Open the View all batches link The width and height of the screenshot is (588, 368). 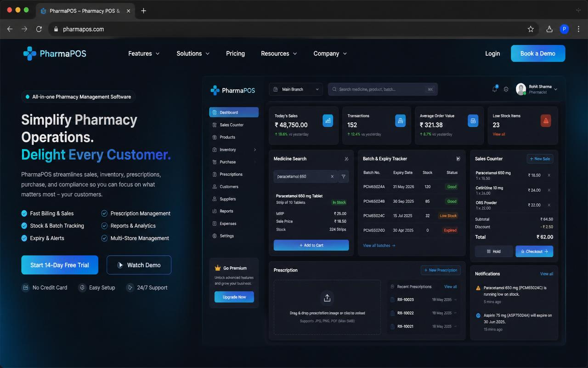tap(379, 246)
